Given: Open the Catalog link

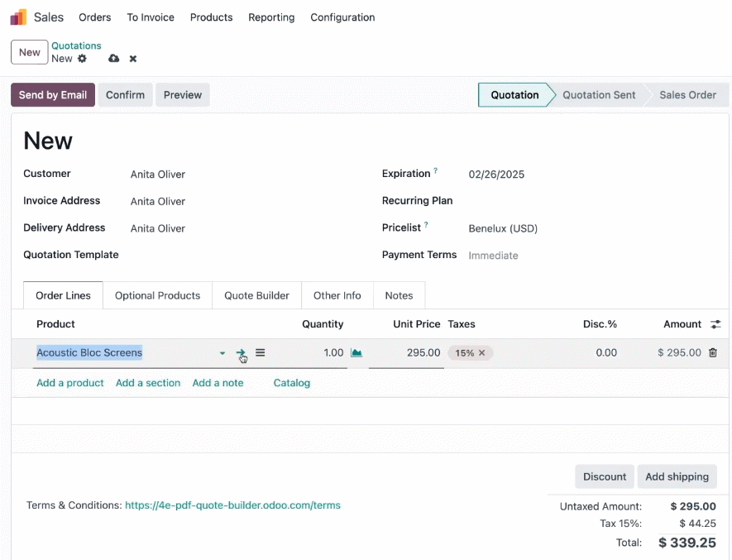Looking at the screenshot, I should (x=292, y=383).
